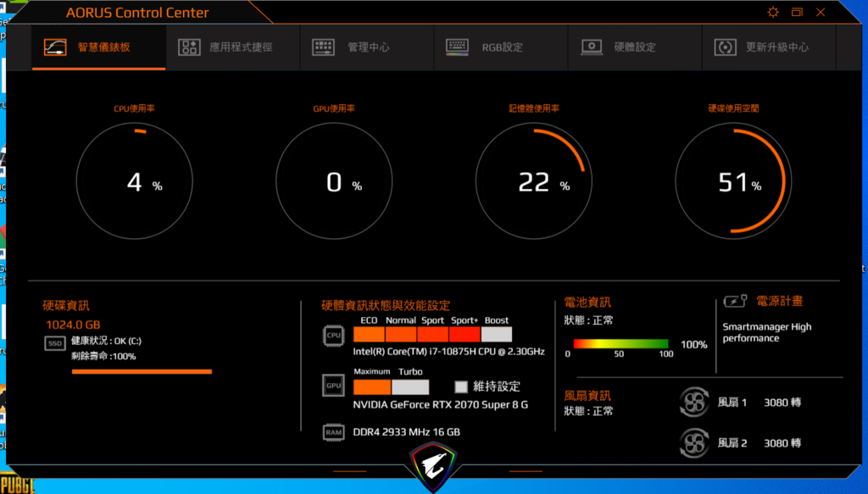Click the GPU使用率 gauge showing 0%
The width and height of the screenshot is (868, 494).
pos(334,180)
